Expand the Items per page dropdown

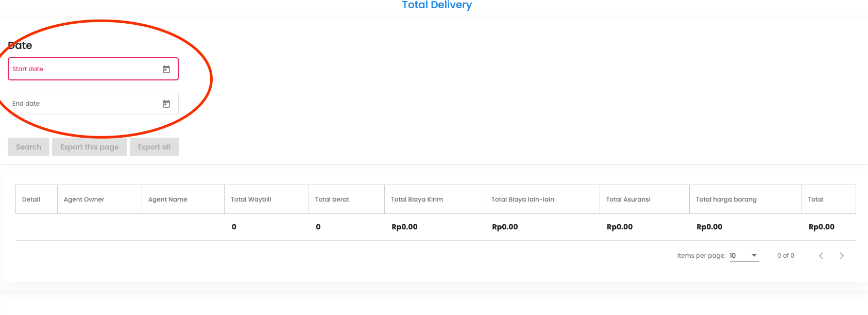[744, 256]
